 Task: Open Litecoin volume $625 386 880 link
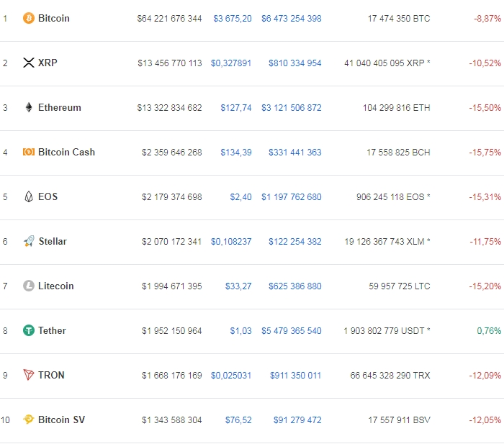(295, 286)
